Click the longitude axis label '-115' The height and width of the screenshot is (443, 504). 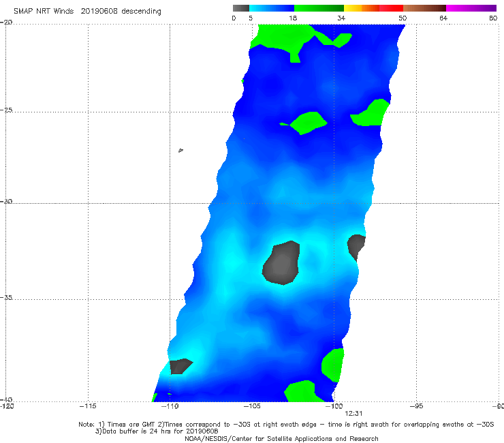tap(88, 406)
